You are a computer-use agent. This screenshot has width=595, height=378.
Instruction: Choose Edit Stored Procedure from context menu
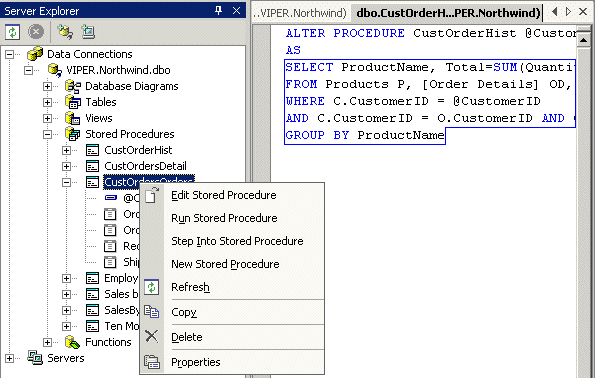[232, 195]
